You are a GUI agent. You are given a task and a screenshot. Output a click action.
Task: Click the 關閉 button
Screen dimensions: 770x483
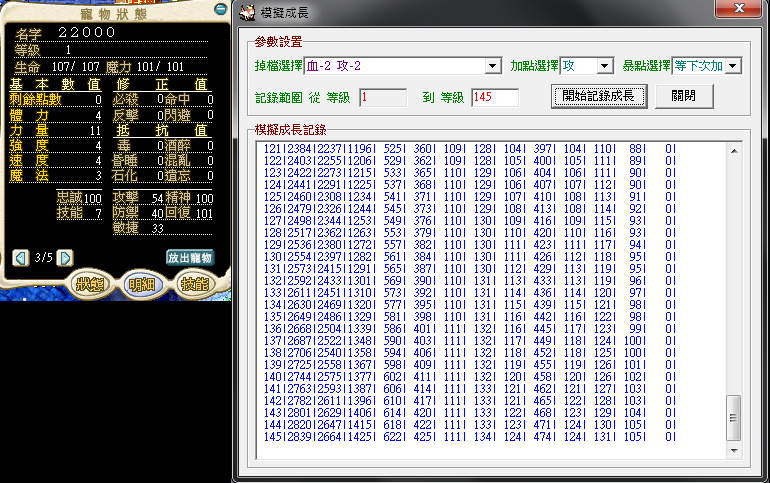coord(684,96)
